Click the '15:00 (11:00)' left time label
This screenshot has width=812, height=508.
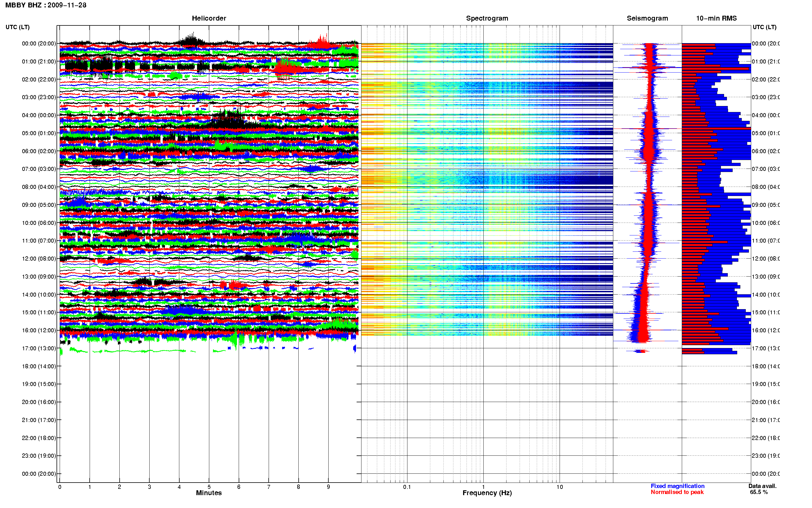click(x=39, y=313)
